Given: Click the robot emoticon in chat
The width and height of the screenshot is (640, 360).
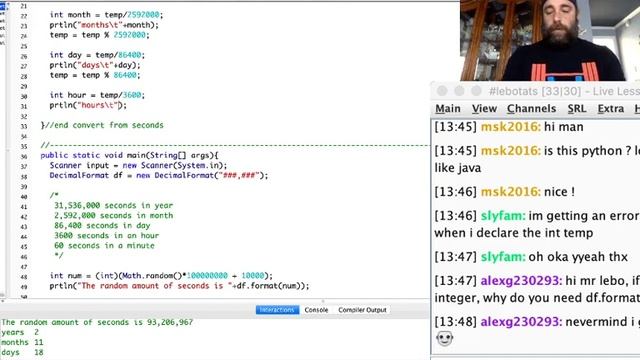Looking at the screenshot, I should point(444,338).
